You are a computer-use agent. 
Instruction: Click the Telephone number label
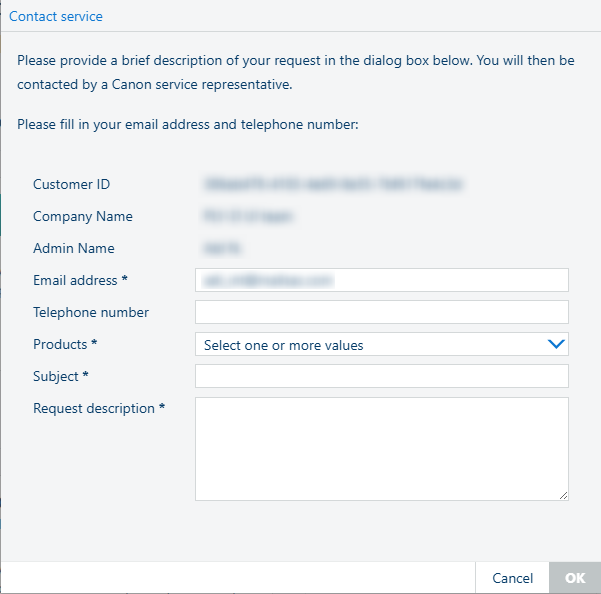coord(91,312)
